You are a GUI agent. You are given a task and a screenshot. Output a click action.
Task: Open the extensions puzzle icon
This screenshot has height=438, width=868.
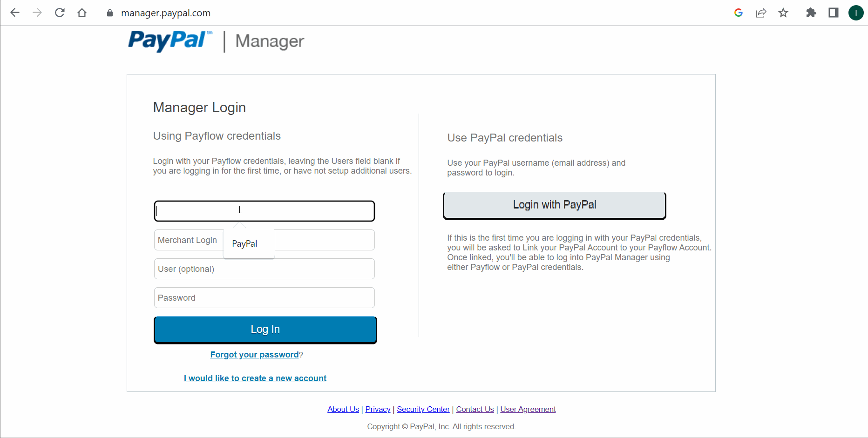811,13
